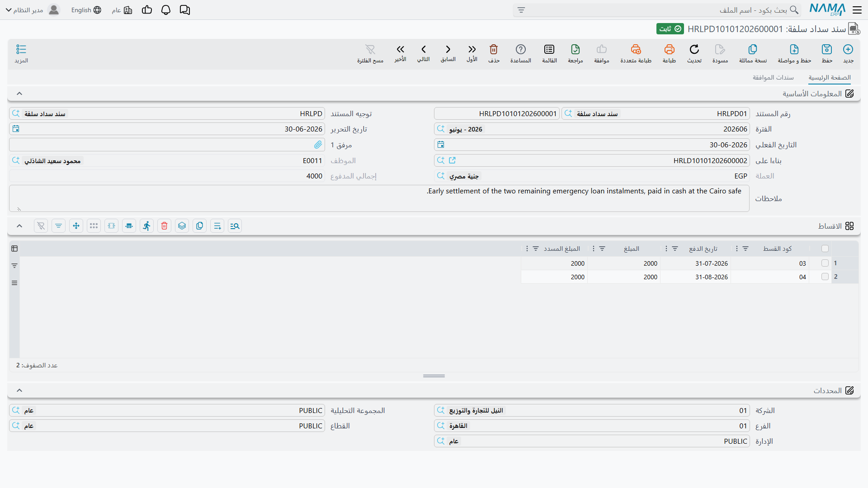Collapse the المعلومات الأساسية section
Screen dimensions: 868x488
point(19,94)
